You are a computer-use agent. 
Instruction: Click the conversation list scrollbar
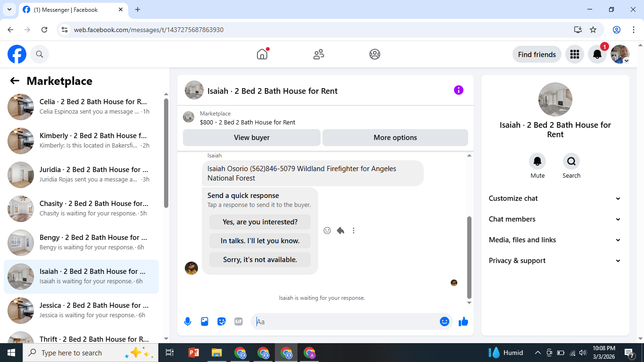(x=166, y=153)
